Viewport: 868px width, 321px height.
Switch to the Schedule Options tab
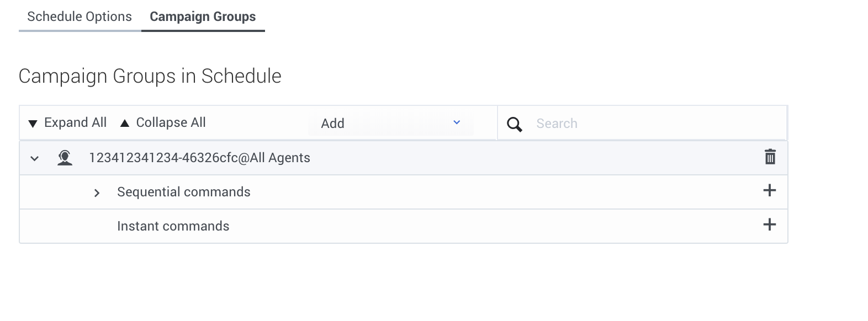(80, 17)
